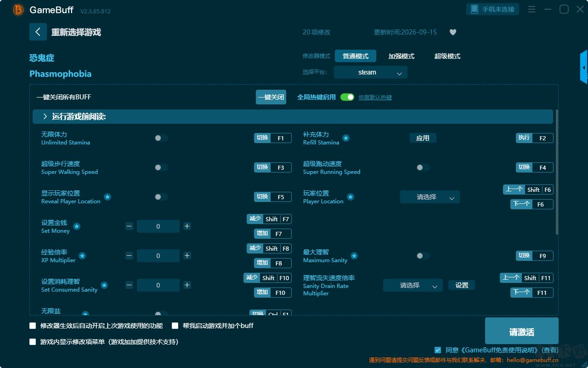This screenshot has height=368, width=588.
Task: Expand the 运行游戏前阅读 section
Action: tap(293, 117)
